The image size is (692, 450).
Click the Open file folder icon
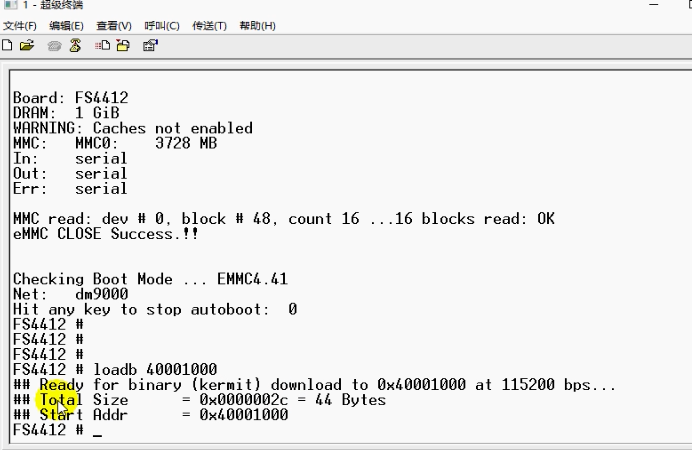click(x=27, y=45)
